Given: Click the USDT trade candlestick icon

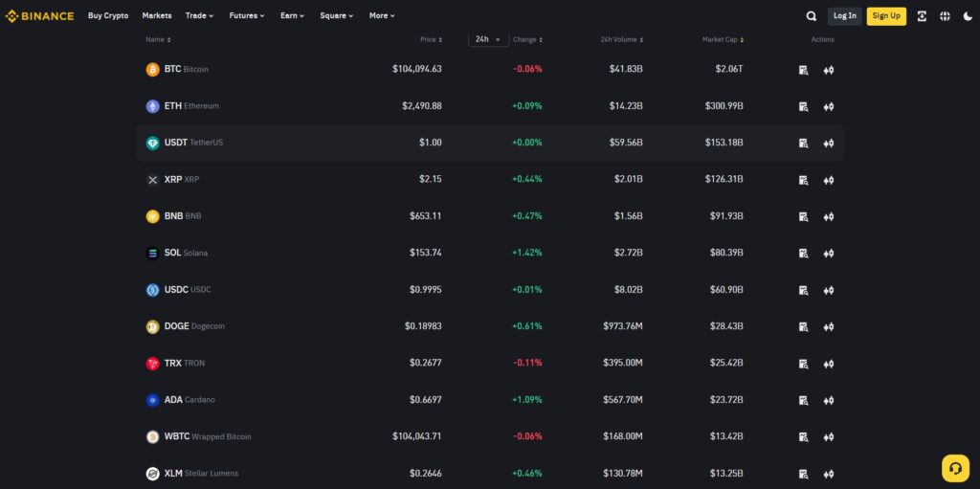Looking at the screenshot, I should (829, 144).
